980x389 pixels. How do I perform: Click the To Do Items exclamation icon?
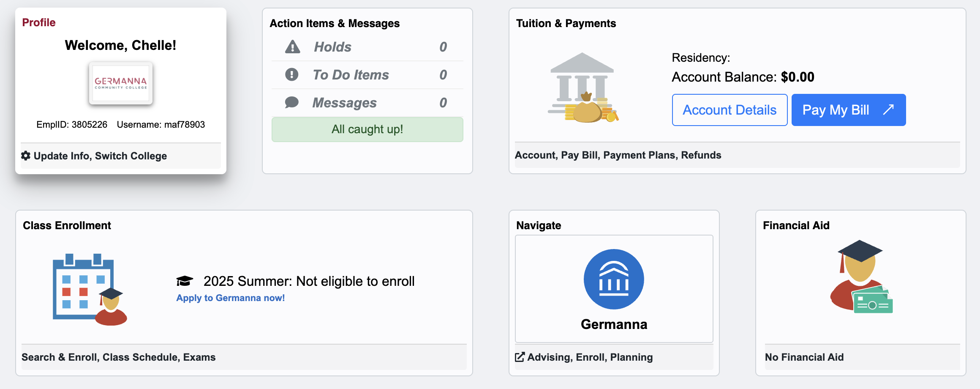(291, 74)
